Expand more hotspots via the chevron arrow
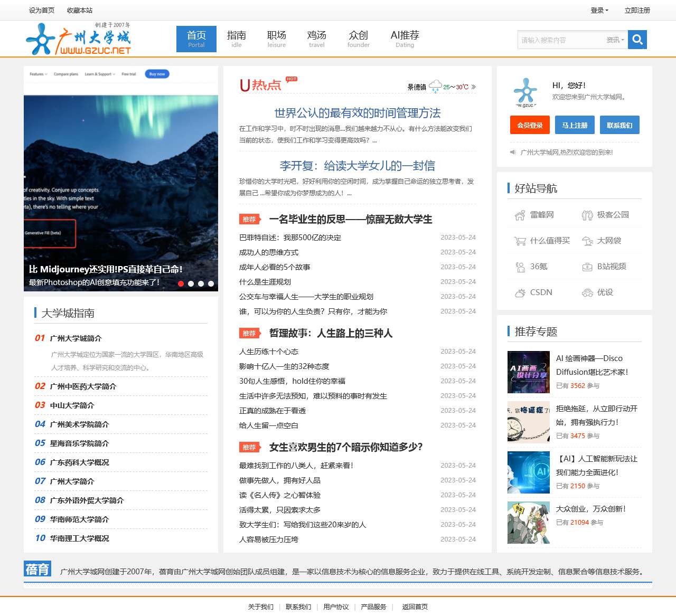Image resolution: width=676 pixels, height=616 pixels. point(474,86)
